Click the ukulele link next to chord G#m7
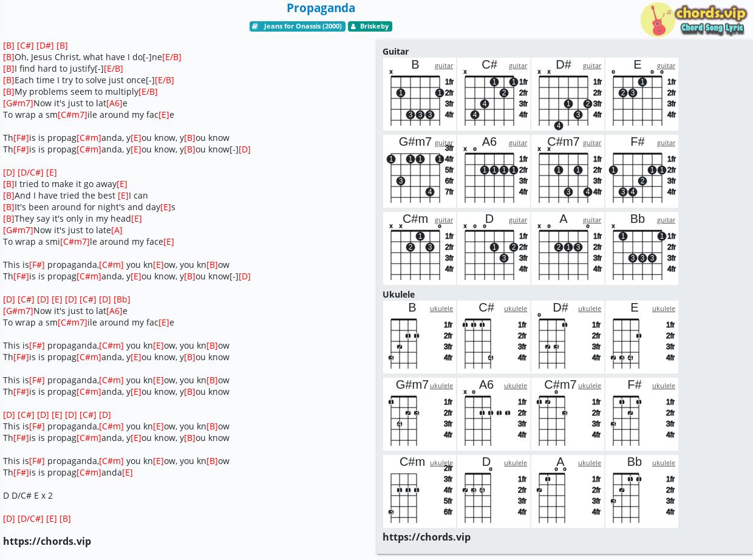This screenshot has width=753, height=560. [x=441, y=386]
